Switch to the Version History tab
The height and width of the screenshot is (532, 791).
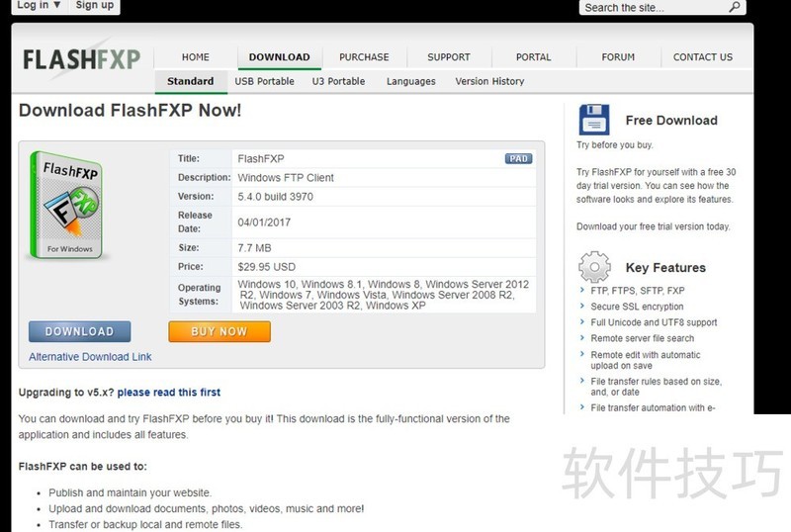pos(489,81)
